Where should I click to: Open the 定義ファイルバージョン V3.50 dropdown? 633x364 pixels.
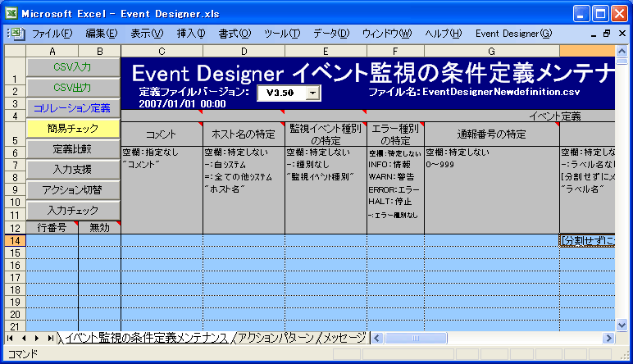[x=312, y=93]
